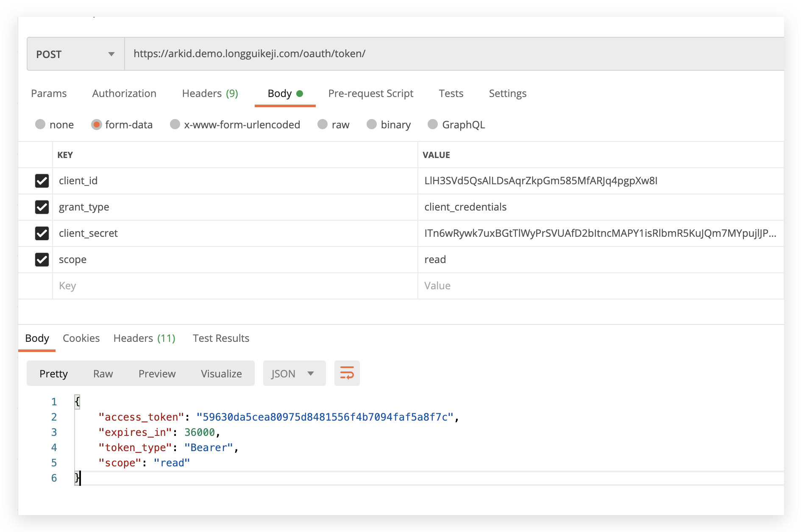Click the Visualize response view button
Viewport: 801px width, 532px height.
click(x=221, y=374)
